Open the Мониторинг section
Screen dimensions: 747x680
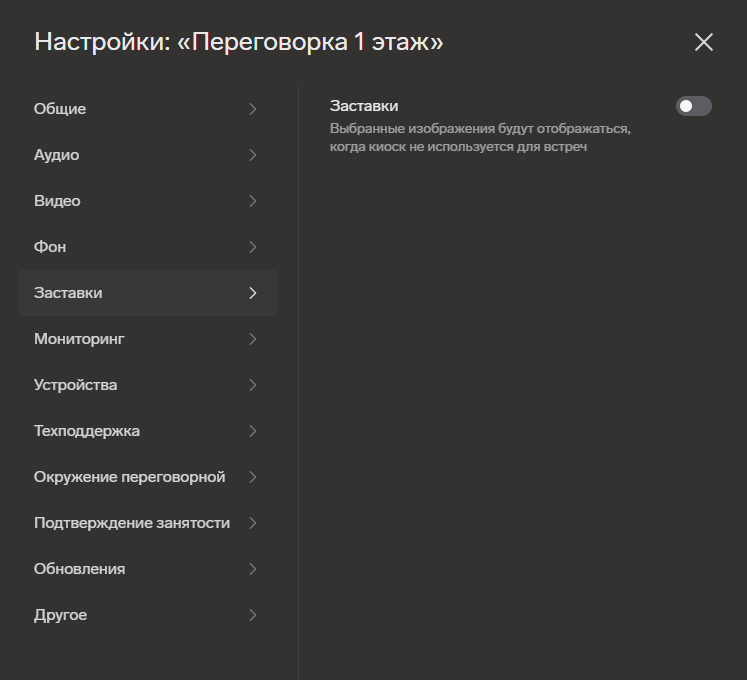pos(79,339)
